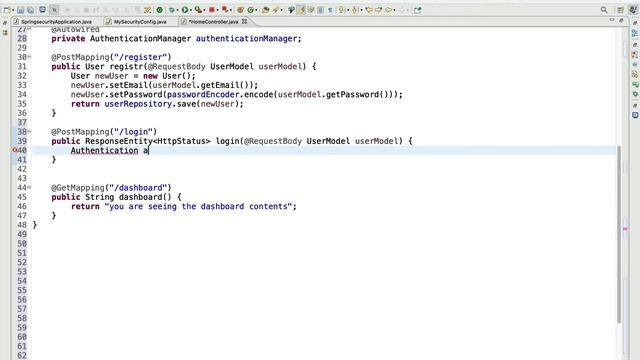Viewport: 640px width, 360px height.
Task: Click the New file wizard icon
Action: pyautogui.click(x=7, y=10)
